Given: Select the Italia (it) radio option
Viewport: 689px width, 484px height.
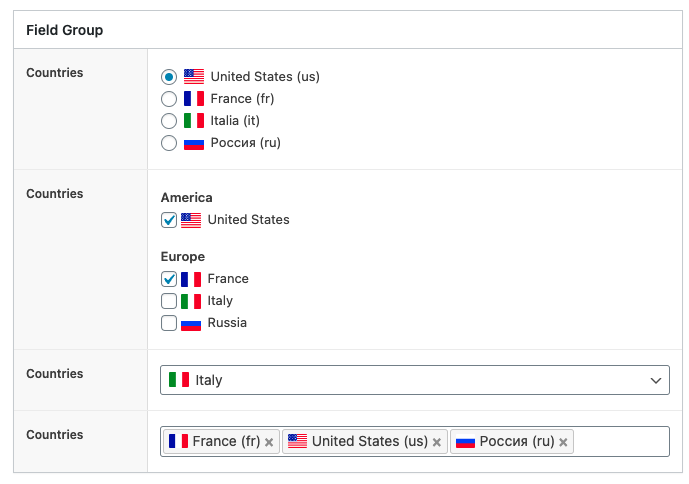Looking at the screenshot, I should click(169, 121).
